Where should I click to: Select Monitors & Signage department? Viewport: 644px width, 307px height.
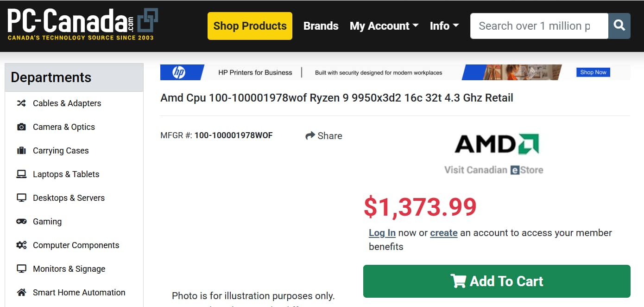click(69, 269)
